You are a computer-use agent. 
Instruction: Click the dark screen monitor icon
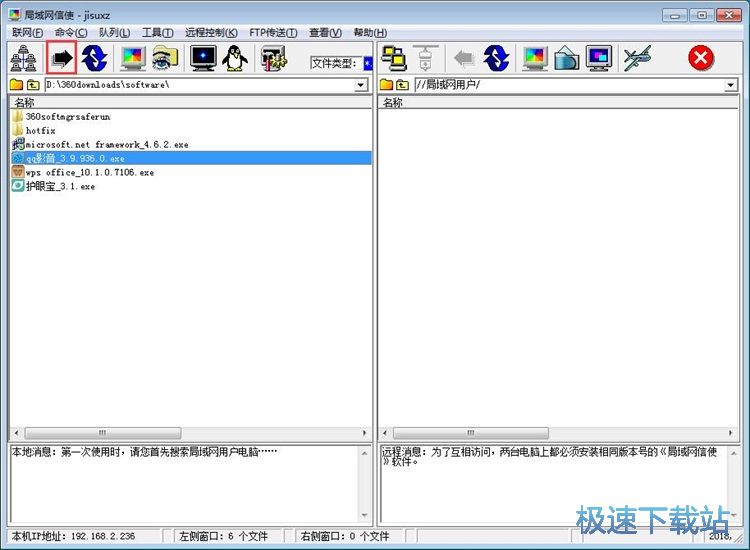203,58
